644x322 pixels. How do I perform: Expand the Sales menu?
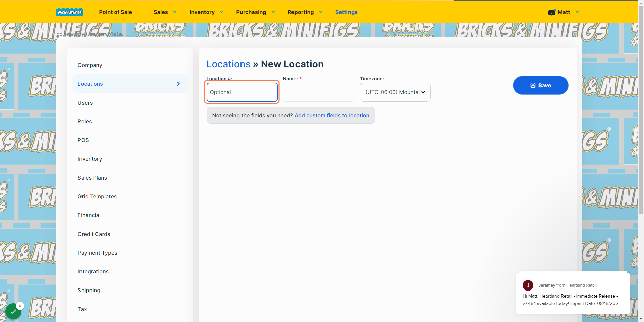[165, 12]
